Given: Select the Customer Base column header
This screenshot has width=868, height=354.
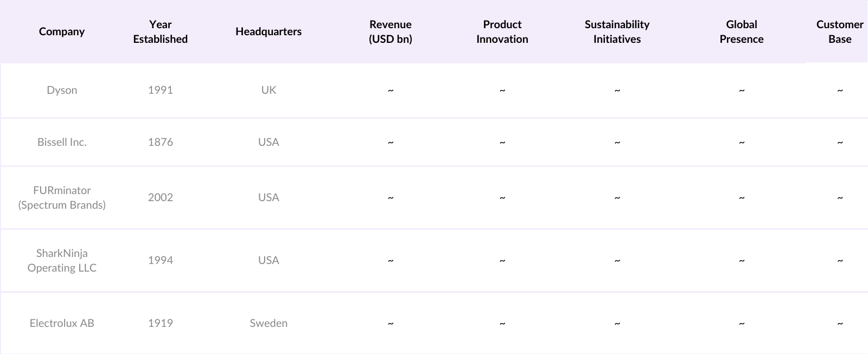Looking at the screenshot, I should tap(839, 31).
